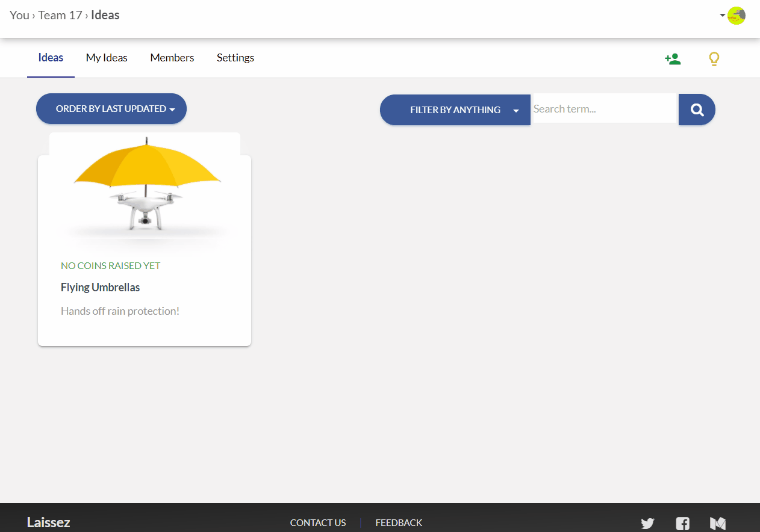Click the add member person icon

673,59
